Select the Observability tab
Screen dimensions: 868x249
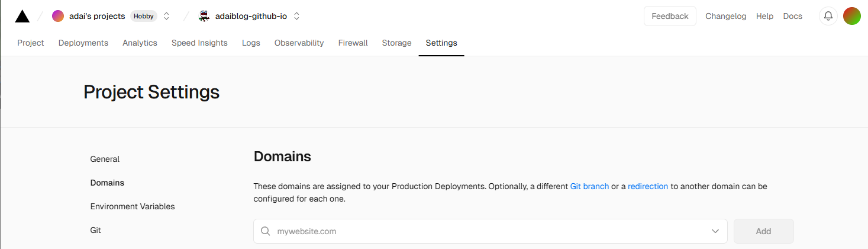299,43
